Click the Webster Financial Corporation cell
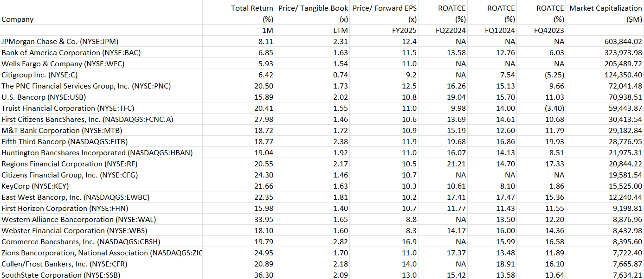 (x=101, y=230)
